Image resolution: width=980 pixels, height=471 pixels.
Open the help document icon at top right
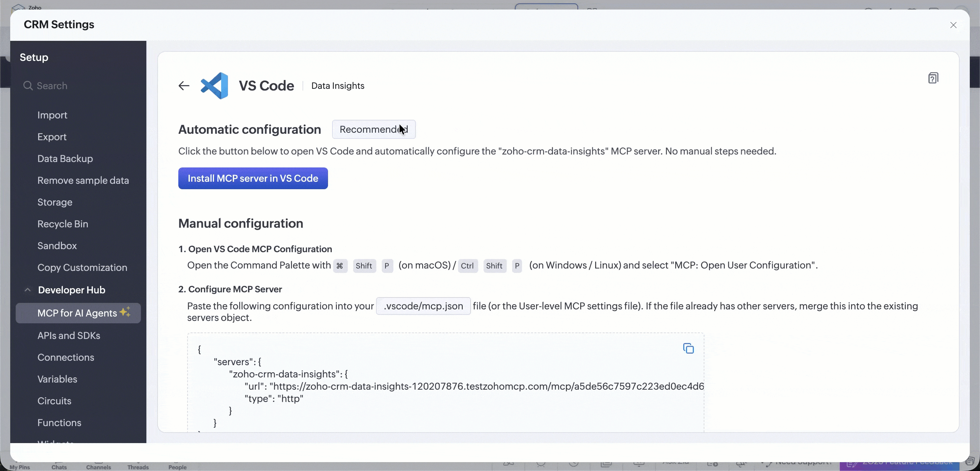[933, 78]
